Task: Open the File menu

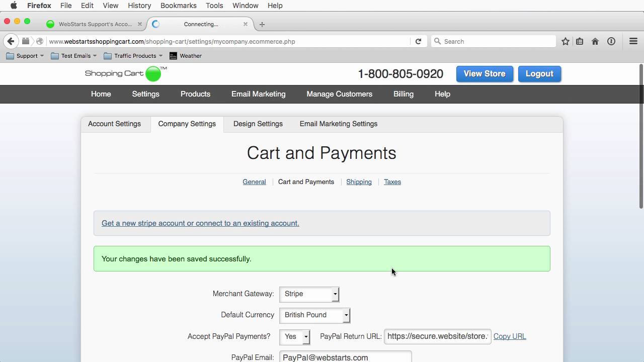Action: pos(66,6)
